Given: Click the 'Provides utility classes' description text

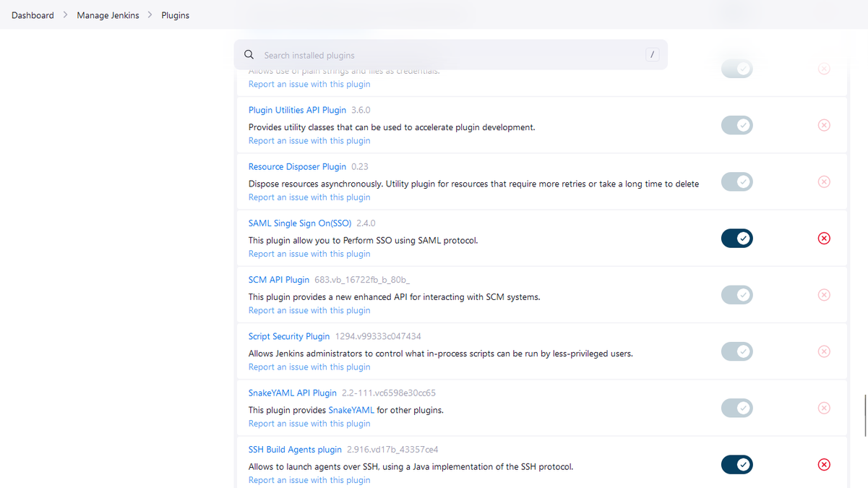Looking at the screenshot, I should coord(392,127).
